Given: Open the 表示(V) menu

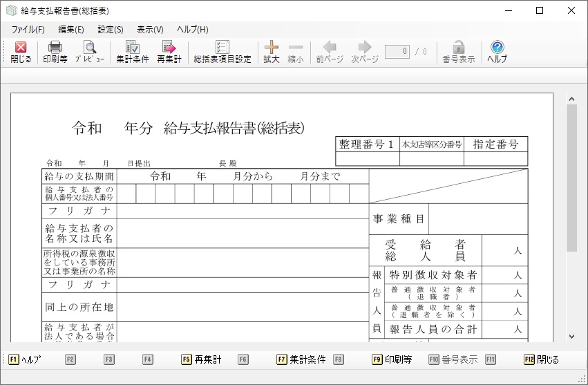Looking at the screenshot, I should (150, 30).
